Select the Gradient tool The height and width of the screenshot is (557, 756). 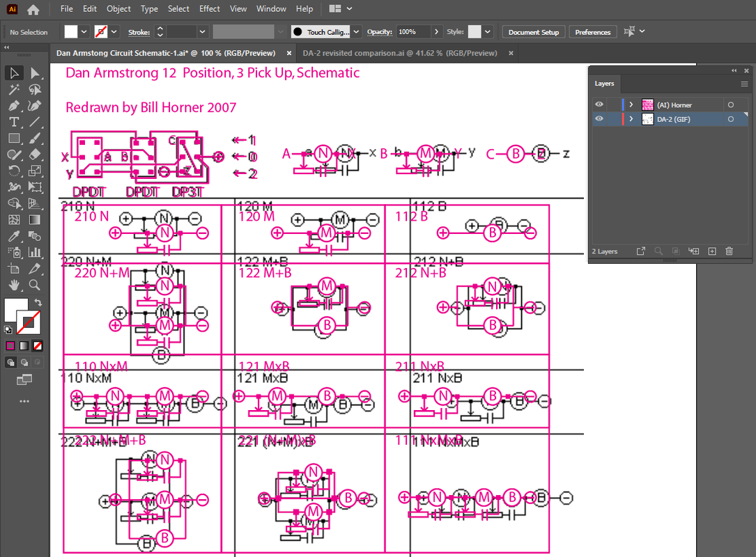click(35, 220)
